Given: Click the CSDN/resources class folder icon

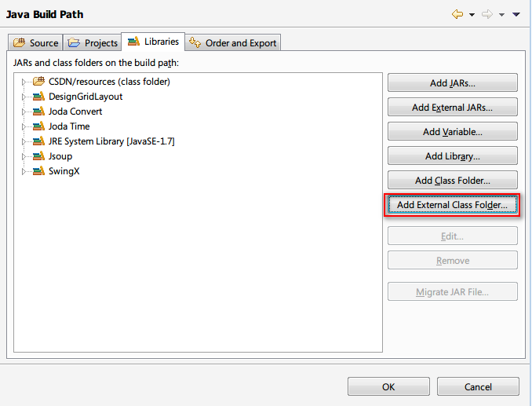Looking at the screenshot, I should pos(38,81).
